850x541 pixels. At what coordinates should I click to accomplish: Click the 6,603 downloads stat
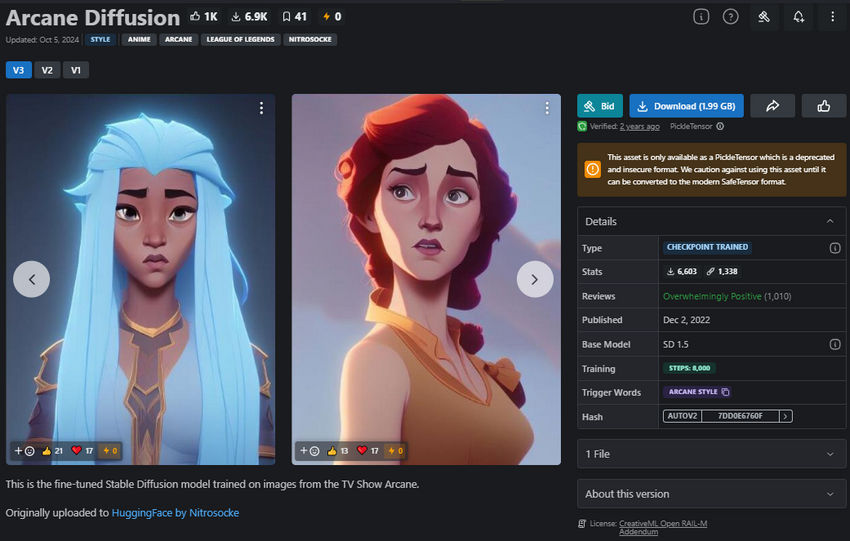click(x=681, y=272)
